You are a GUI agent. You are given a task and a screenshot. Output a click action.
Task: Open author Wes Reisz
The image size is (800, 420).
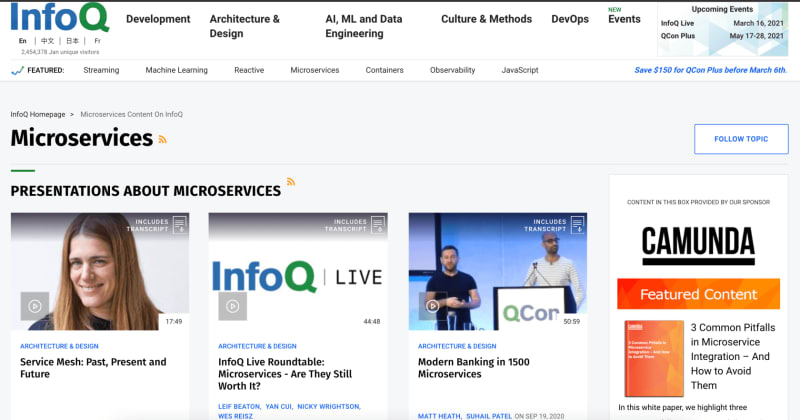235,416
